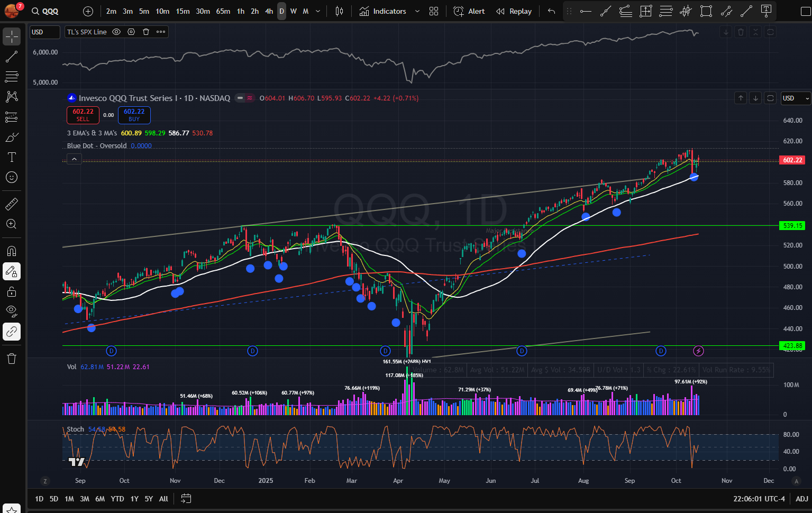
Task: Remove the TL's SPX Line indicator
Action: click(146, 32)
